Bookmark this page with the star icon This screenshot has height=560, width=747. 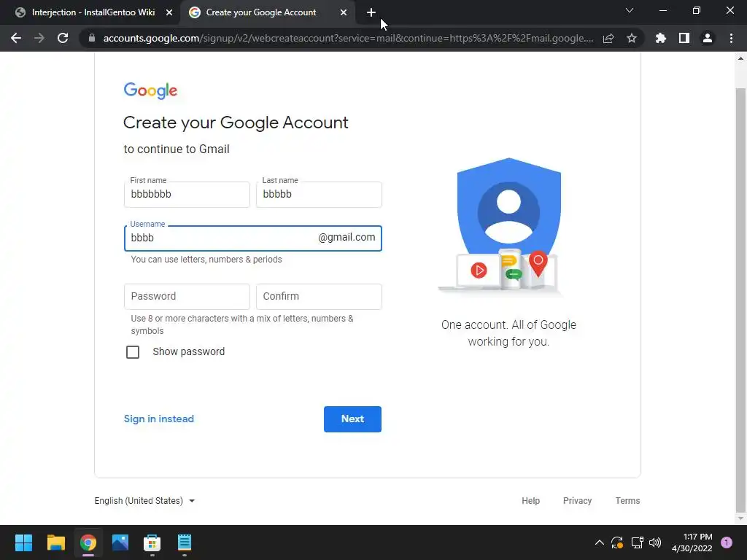(632, 38)
